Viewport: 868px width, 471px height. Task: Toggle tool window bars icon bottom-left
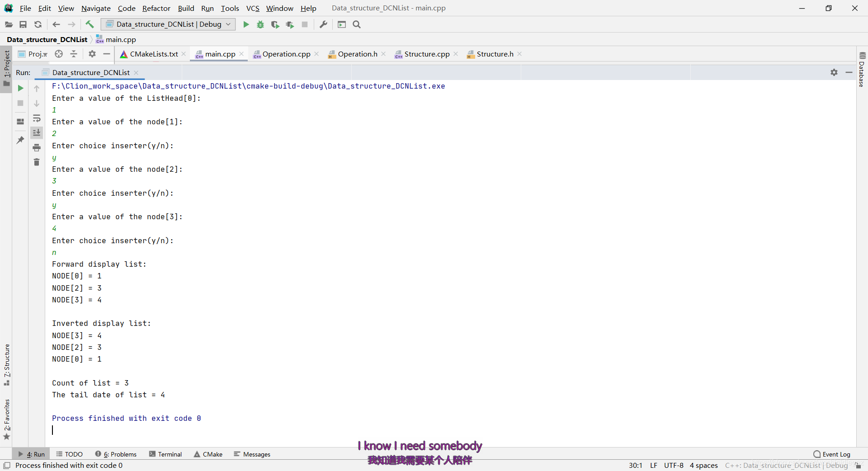tap(7, 466)
